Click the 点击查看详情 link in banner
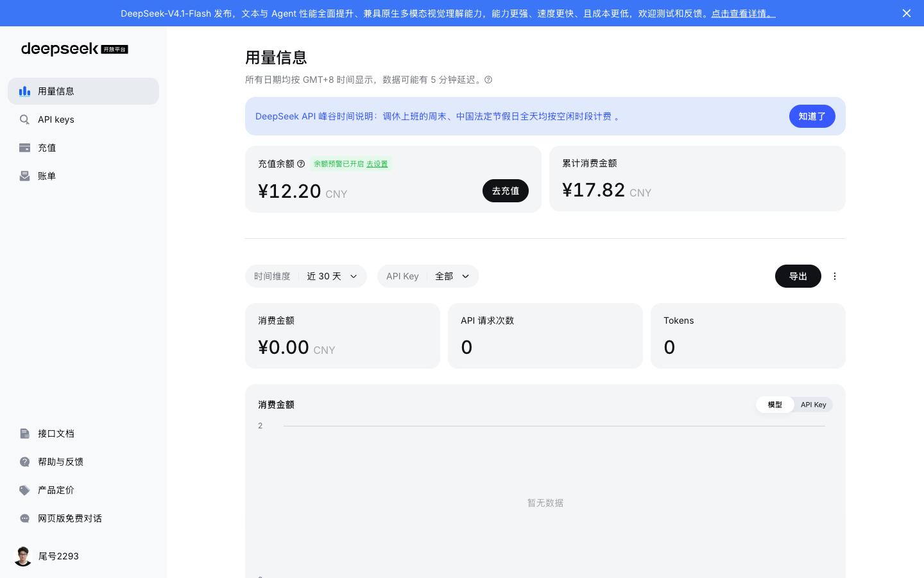Viewport: 924px width, 578px height. 743,13
